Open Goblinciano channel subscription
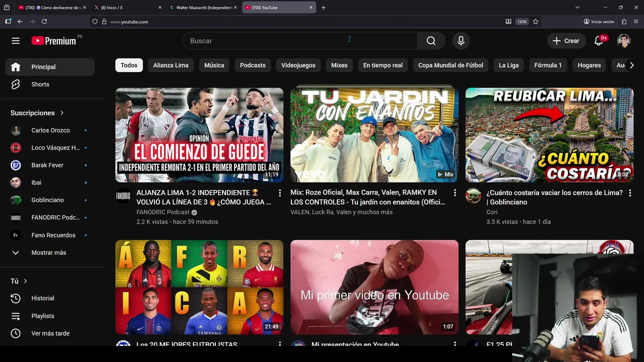 point(50,200)
